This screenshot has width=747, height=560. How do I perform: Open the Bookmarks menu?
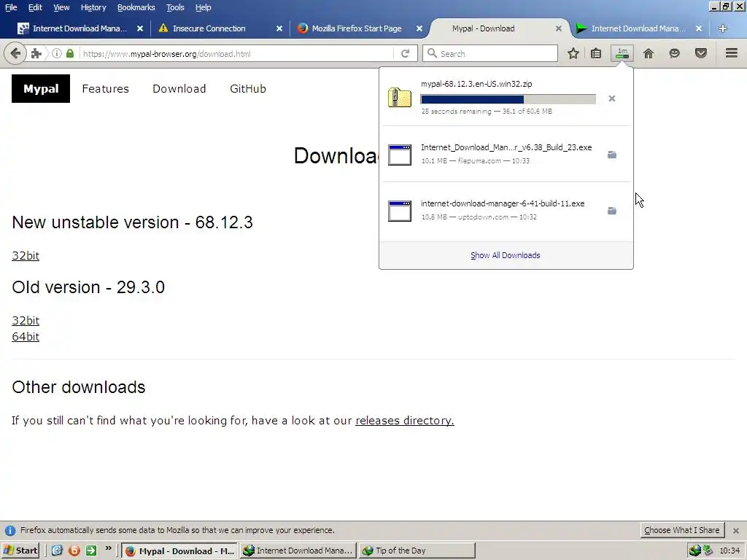(136, 7)
